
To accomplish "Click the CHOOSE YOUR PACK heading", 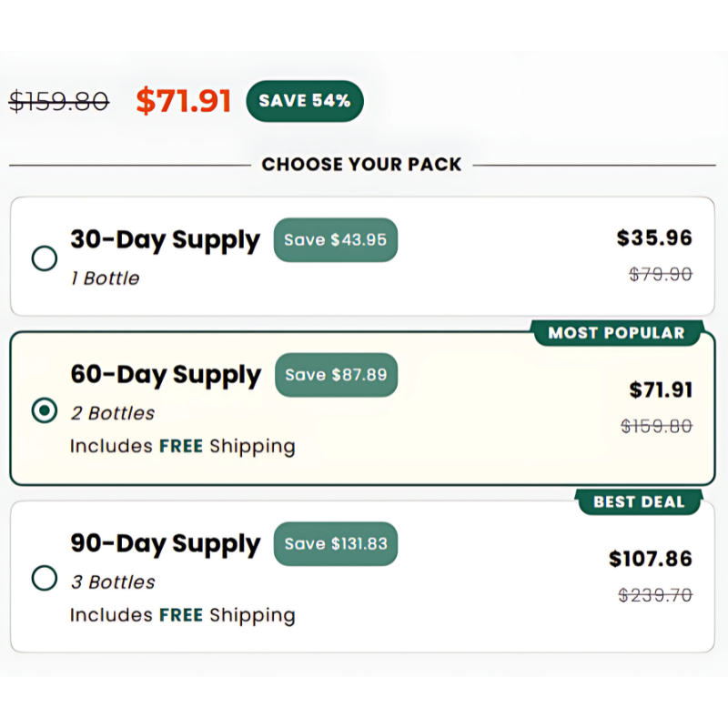I will (x=361, y=165).
